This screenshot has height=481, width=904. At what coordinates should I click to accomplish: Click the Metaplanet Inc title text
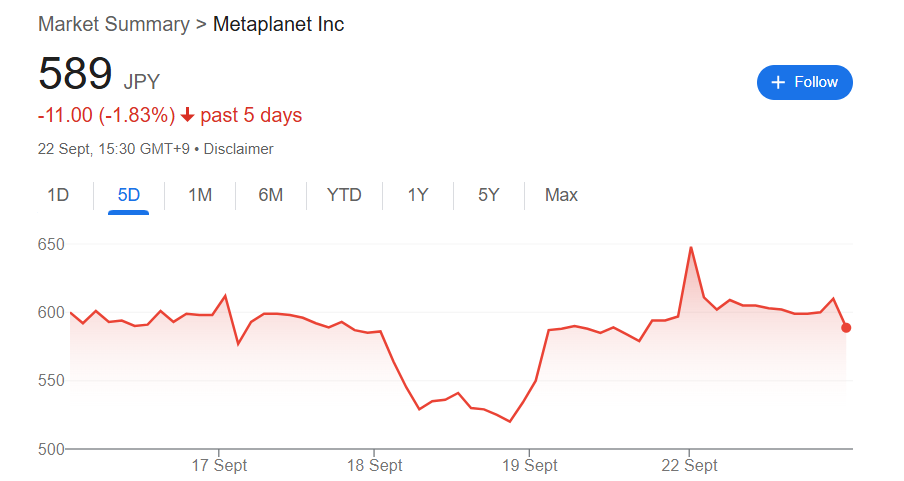tap(278, 24)
